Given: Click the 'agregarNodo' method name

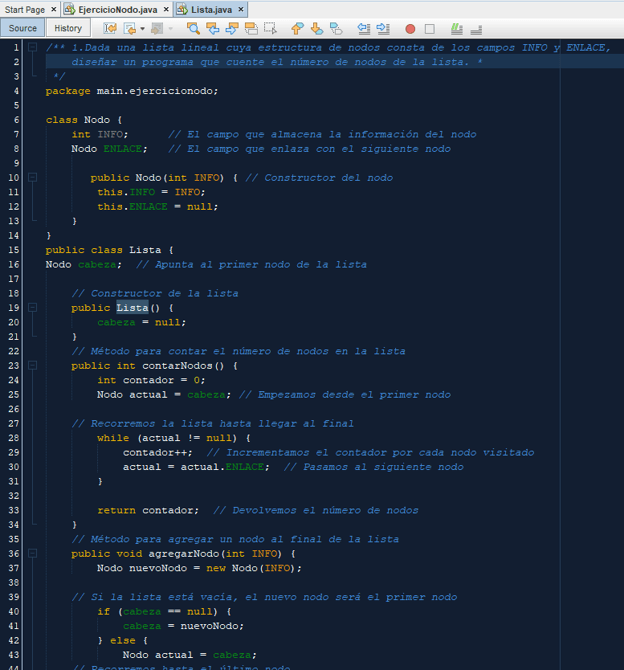Looking at the screenshot, I should pyautogui.click(x=184, y=554).
